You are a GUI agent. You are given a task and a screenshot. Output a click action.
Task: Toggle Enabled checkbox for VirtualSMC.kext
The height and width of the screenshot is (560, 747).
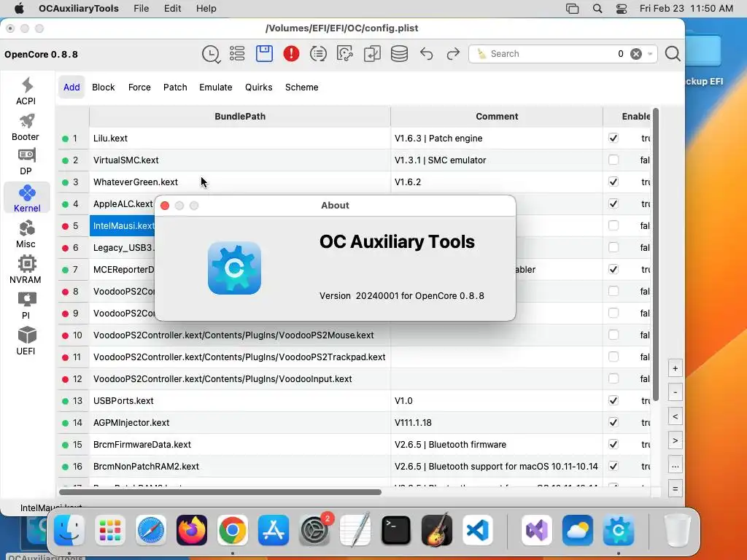click(614, 160)
